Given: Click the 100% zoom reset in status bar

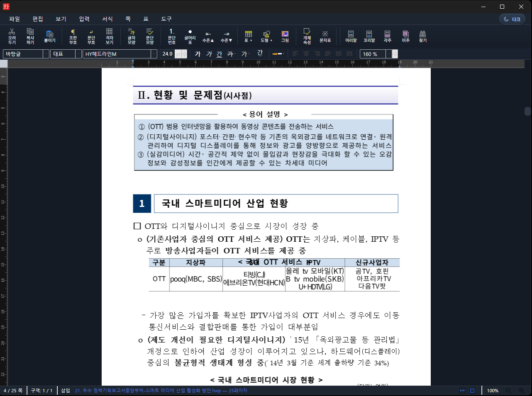Looking at the screenshot, I should [493, 391].
